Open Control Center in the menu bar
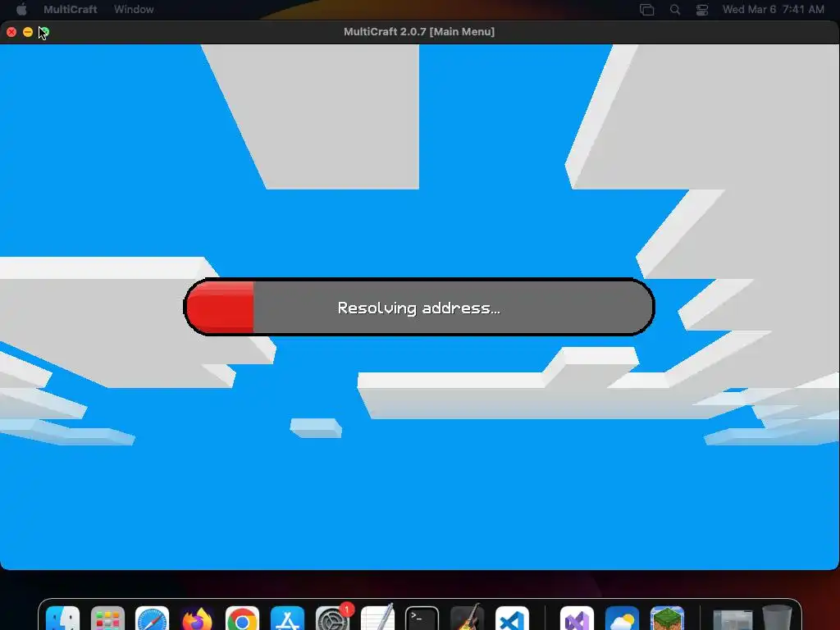 [702, 9]
